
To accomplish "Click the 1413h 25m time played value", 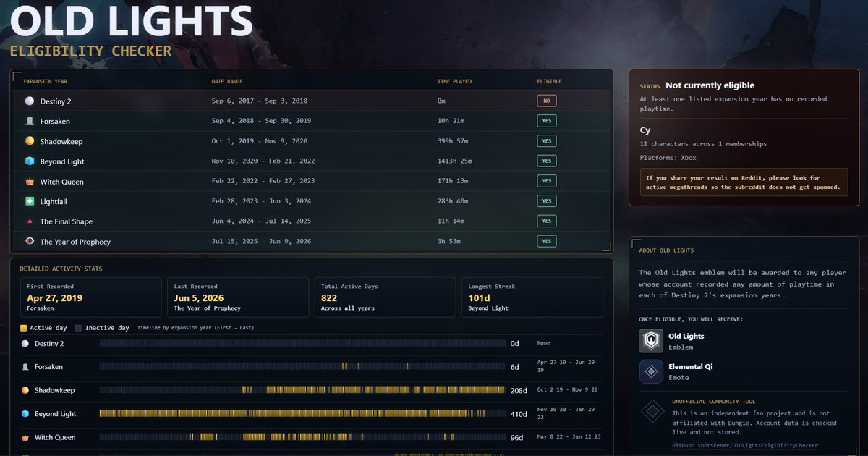I will 456,161.
